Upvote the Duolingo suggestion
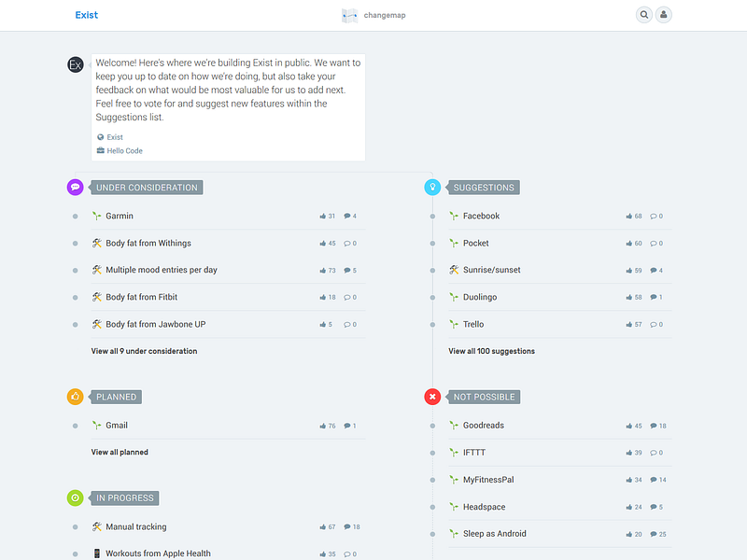The image size is (747, 560). 629,297
